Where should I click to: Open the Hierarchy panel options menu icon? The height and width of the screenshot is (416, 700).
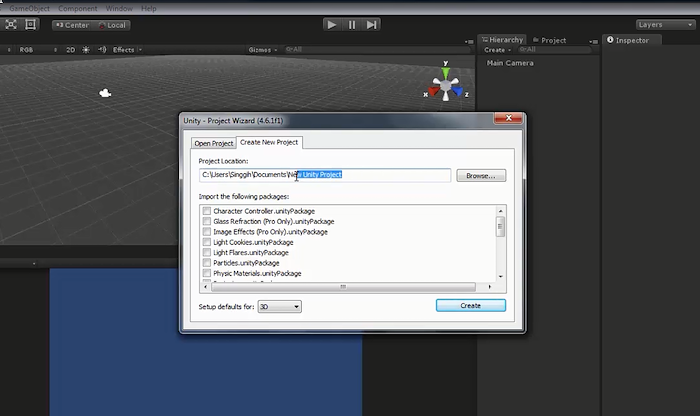pos(593,41)
